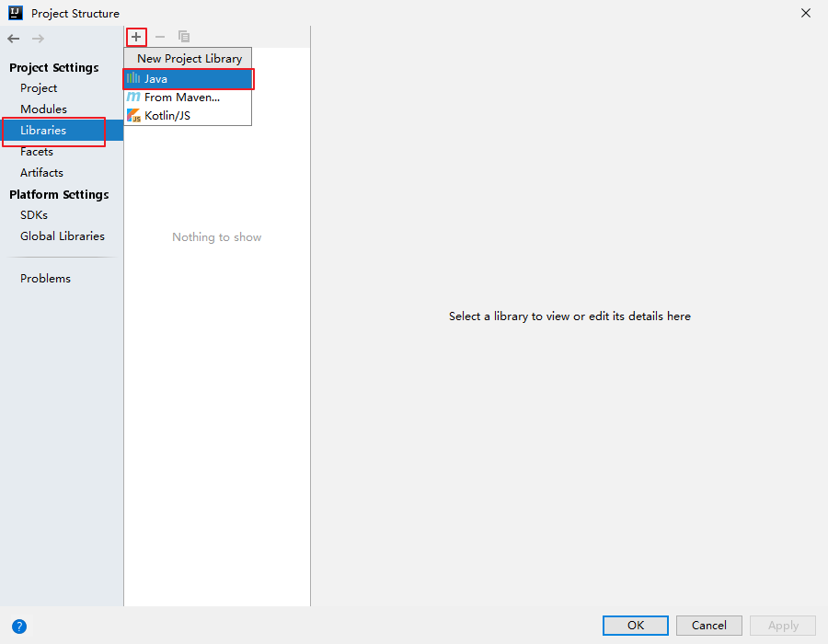The image size is (828, 644).
Task: Open Global Libraries section
Action: pos(63,236)
